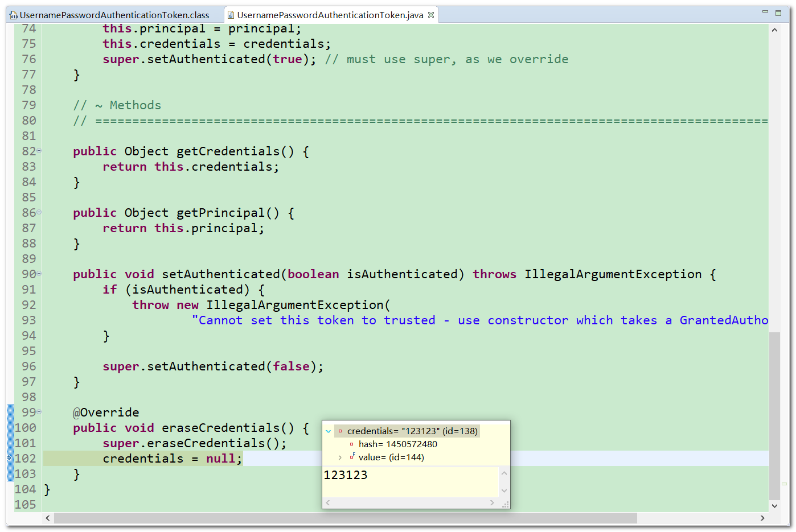Click the editor horizontal scrollbar thumb
796x532 pixels.
[346, 518]
